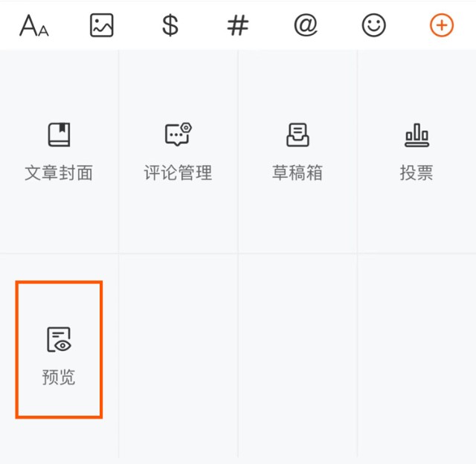
Task: Choose the vote bar-chart icon
Action: point(416,135)
